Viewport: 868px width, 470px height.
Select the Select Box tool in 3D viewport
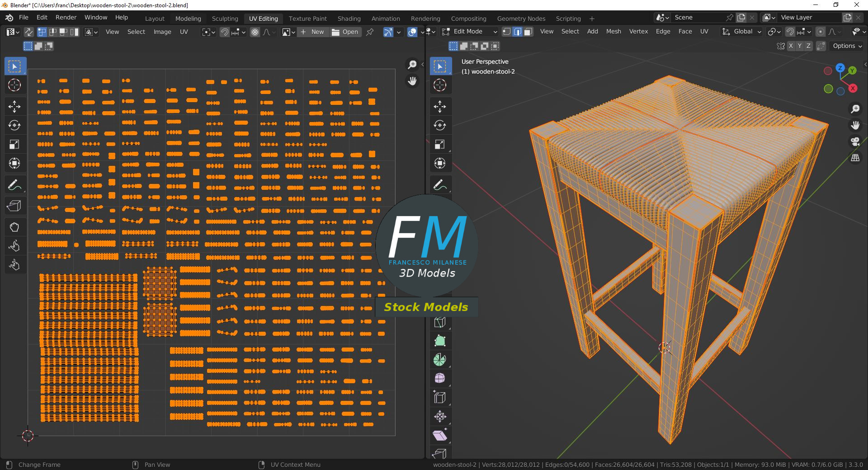pos(440,66)
